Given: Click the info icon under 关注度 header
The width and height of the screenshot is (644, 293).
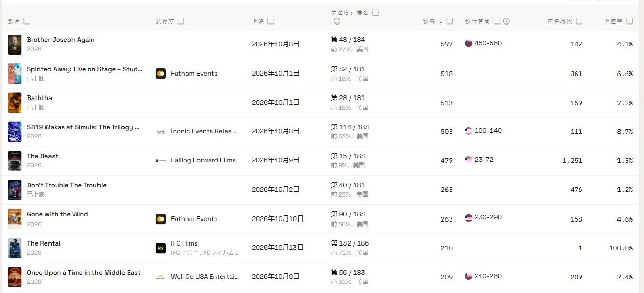Looking at the screenshot, I should tap(337, 21).
